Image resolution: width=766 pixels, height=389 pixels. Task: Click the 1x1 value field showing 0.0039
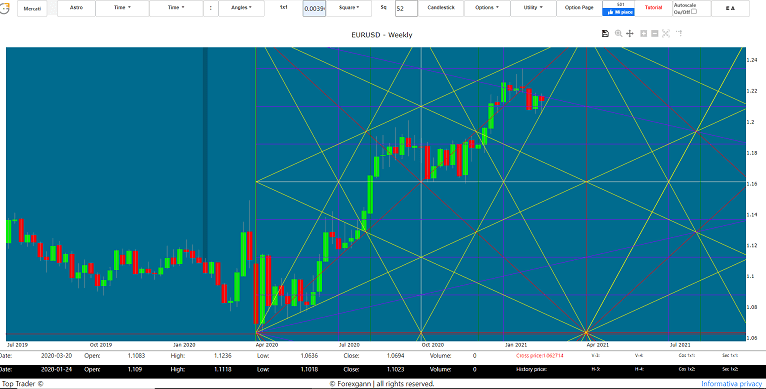pos(314,8)
